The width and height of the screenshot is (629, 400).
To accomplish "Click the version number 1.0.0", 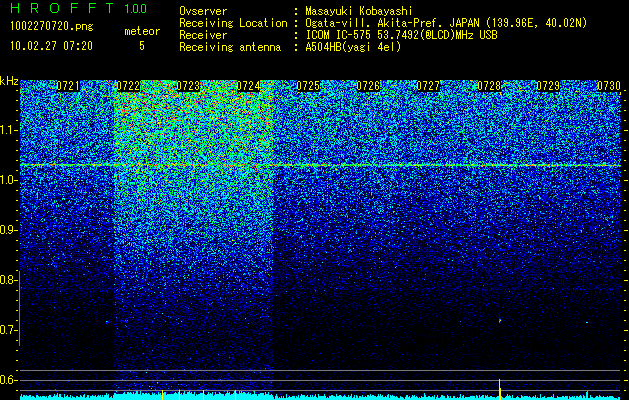I will [x=136, y=8].
